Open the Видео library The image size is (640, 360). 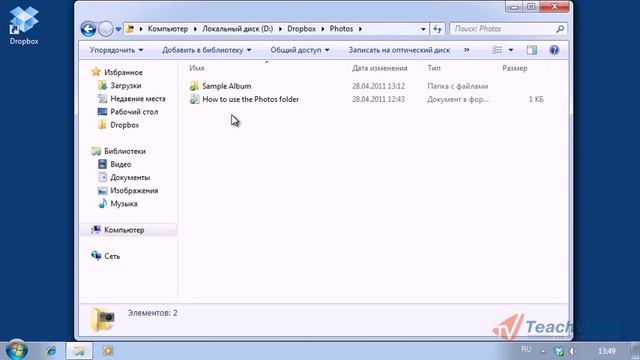(120, 164)
